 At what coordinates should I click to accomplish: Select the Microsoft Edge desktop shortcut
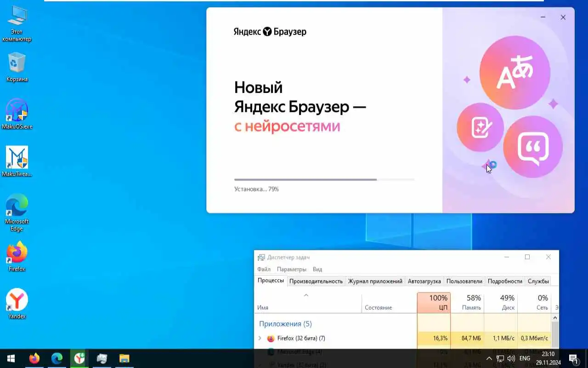point(17,213)
